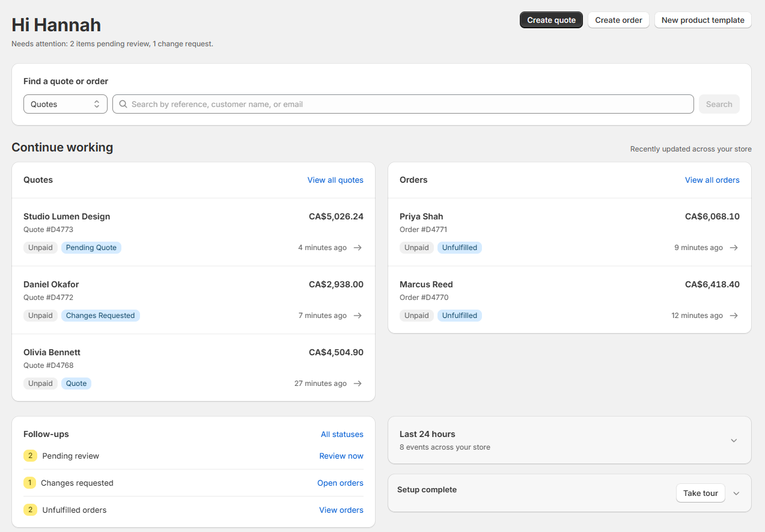Click Unpaid badge on Daniel Okafor quote
The image size is (765, 532).
pyautogui.click(x=40, y=316)
